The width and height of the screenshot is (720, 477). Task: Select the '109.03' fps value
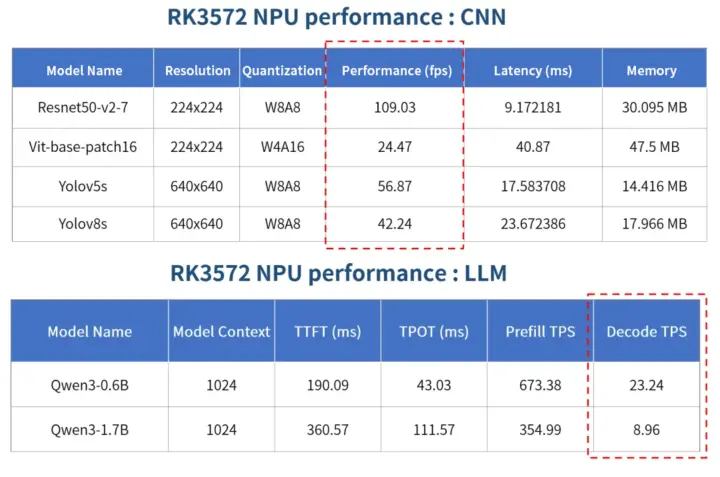coord(395,107)
